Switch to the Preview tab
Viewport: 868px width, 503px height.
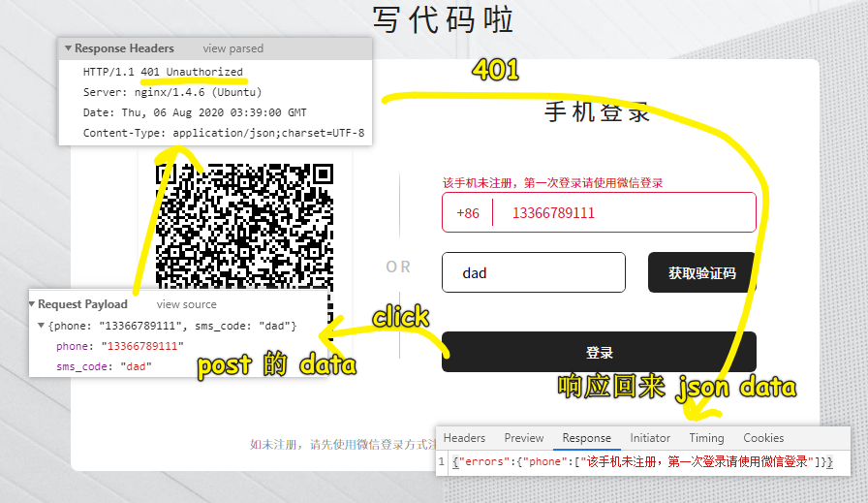coord(524,438)
